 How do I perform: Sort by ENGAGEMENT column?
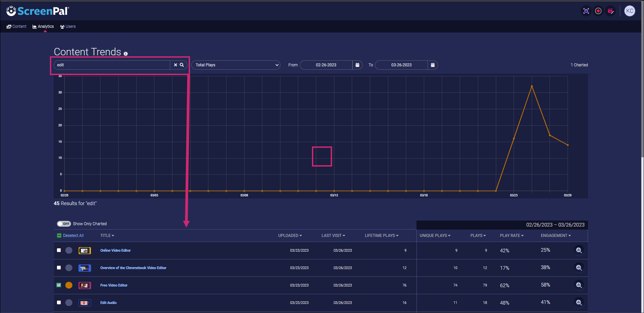556,236
